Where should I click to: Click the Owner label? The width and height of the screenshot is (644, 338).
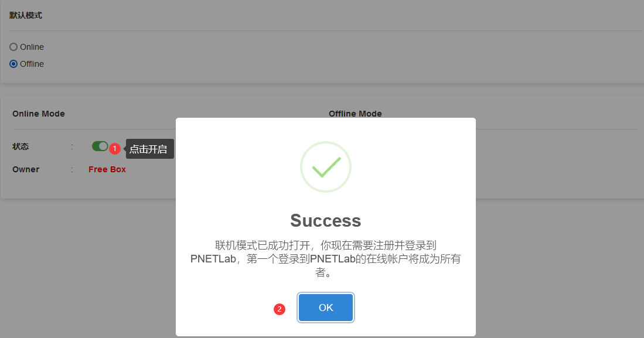pos(26,169)
